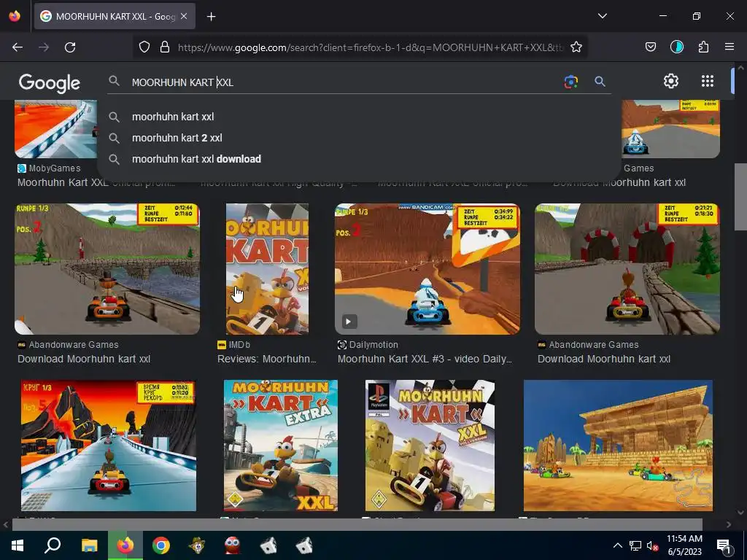This screenshot has width=747, height=560.
Task: Show hidden system tray icons
Action: click(617, 545)
